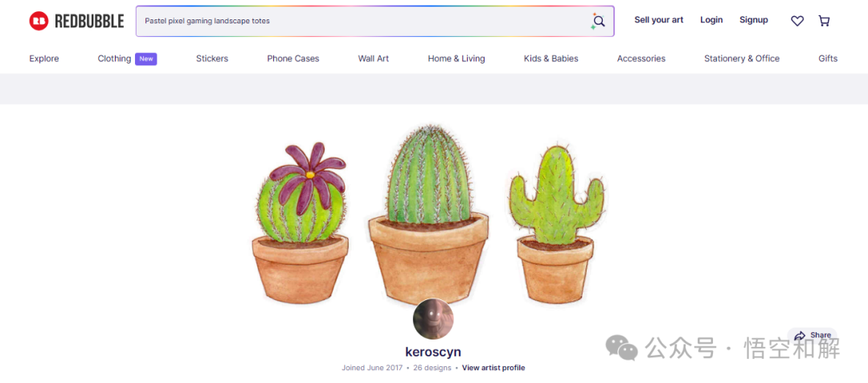Open the Home & Living category

(457, 59)
